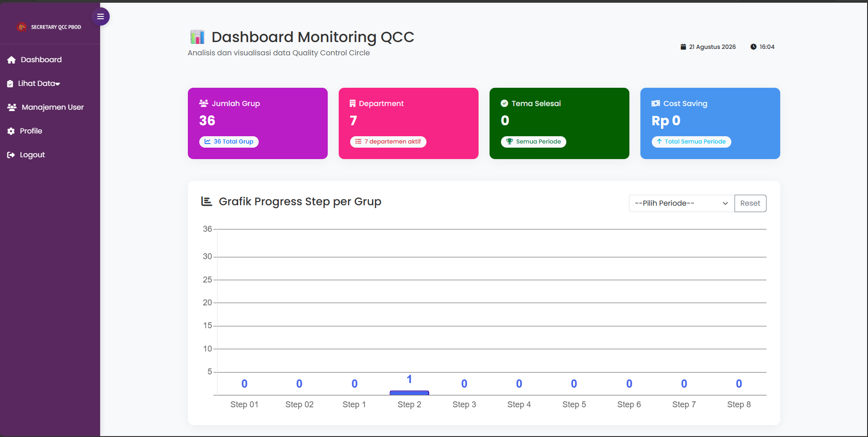Click the Semua Periode badge
The width and height of the screenshot is (868, 437).
(x=533, y=142)
